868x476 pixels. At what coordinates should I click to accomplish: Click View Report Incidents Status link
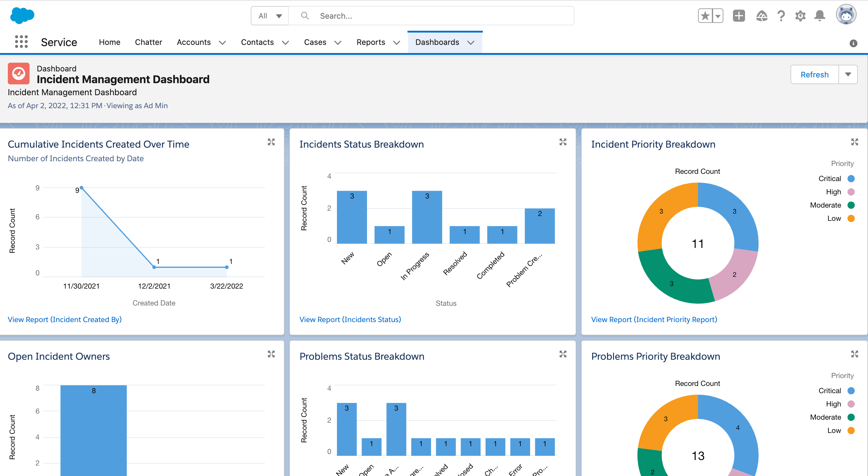coord(351,319)
